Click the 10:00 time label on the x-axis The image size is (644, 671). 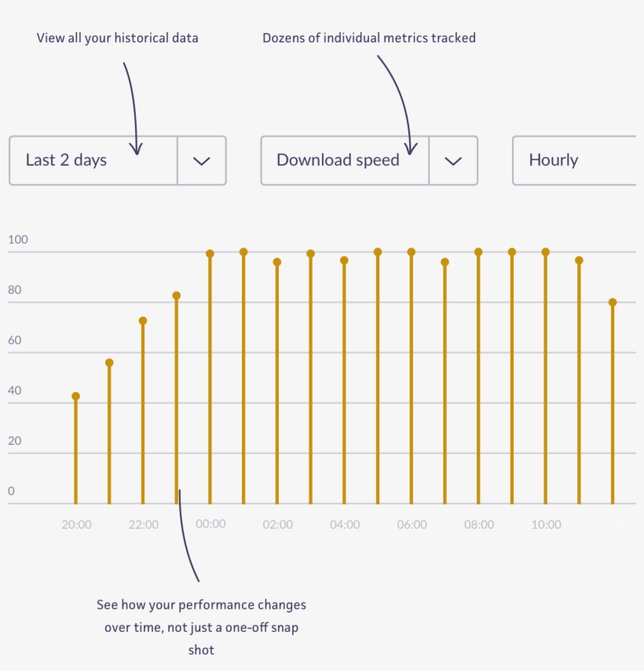[x=547, y=524]
